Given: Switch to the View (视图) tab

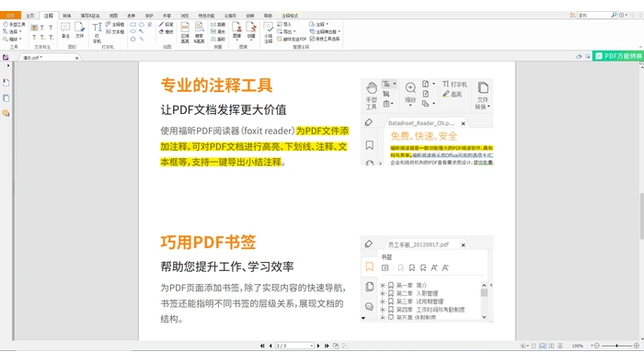Looking at the screenshot, I should pos(113,16).
